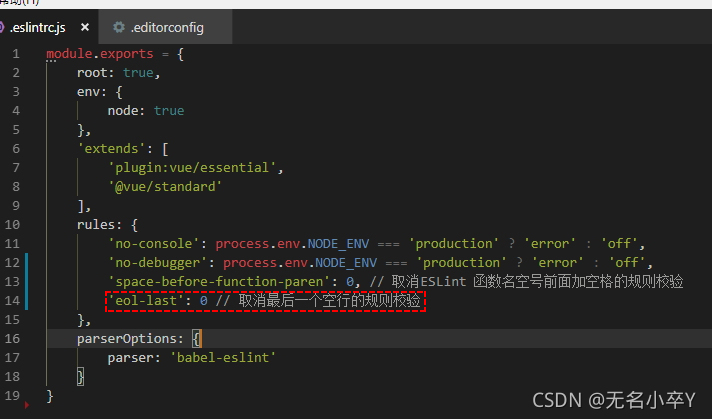Image resolution: width=712 pixels, height=419 pixels.
Task: Click line number 14 in the gutter
Action: point(13,300)
